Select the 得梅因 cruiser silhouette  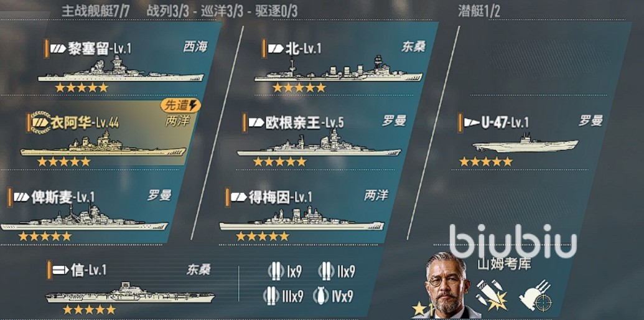coord(301,218)
